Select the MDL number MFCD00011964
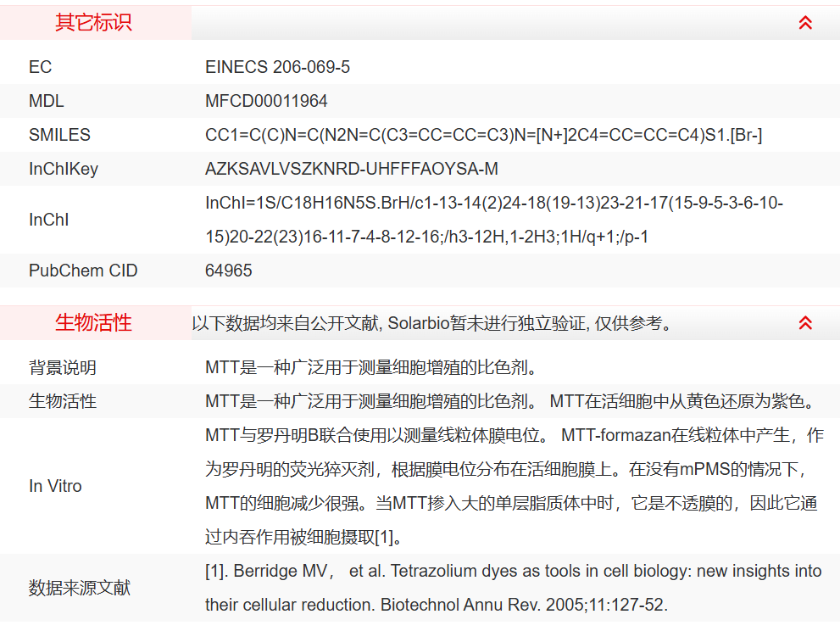The width and height of the screenshot is (840, 631). coord(266,101)
